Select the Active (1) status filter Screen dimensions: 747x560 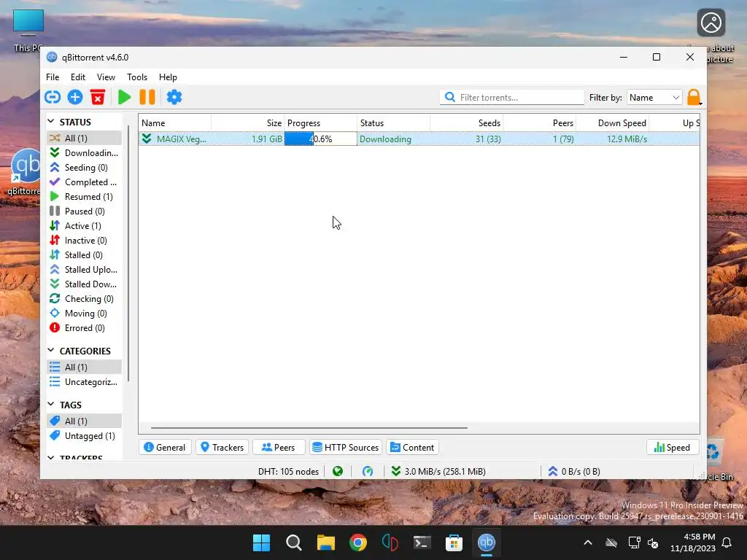click(85, 226)
